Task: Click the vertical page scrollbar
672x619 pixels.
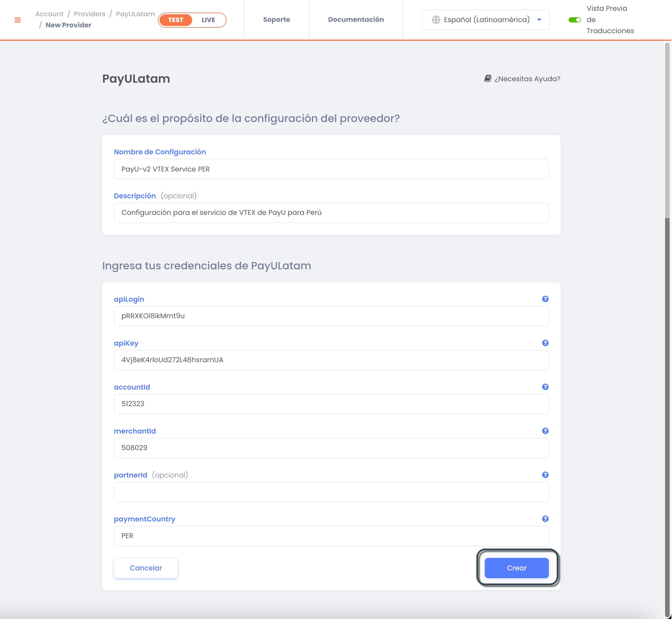Action: [667, 330]
